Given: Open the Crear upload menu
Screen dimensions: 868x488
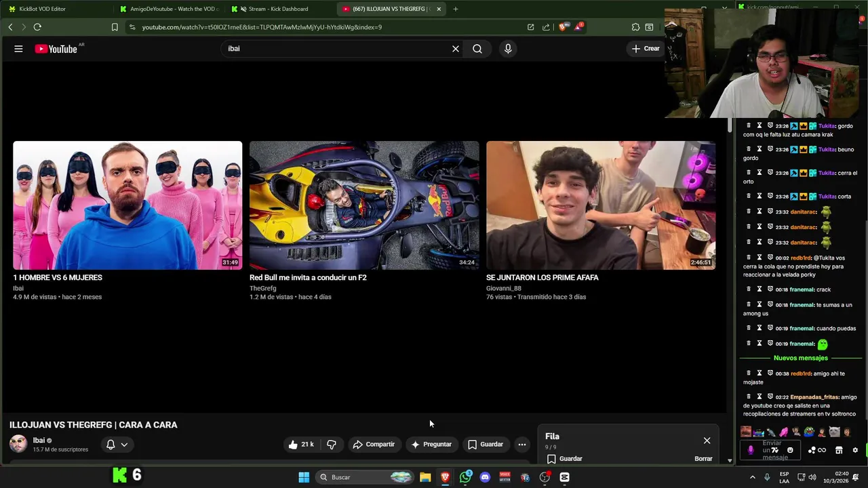Looking at the screenshot, I should click(x=646, y=49).
